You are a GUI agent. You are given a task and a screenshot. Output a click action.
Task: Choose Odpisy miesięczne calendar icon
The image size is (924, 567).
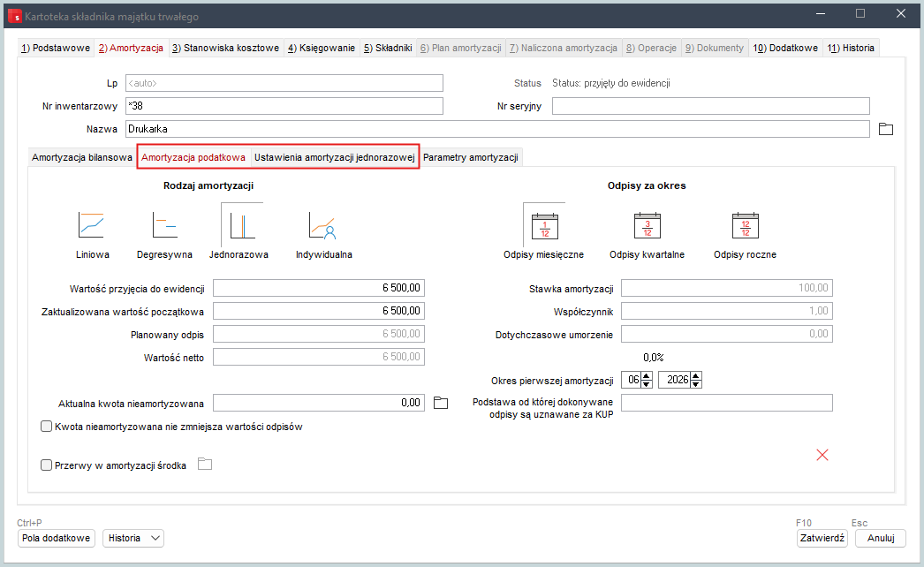(544, 226)
